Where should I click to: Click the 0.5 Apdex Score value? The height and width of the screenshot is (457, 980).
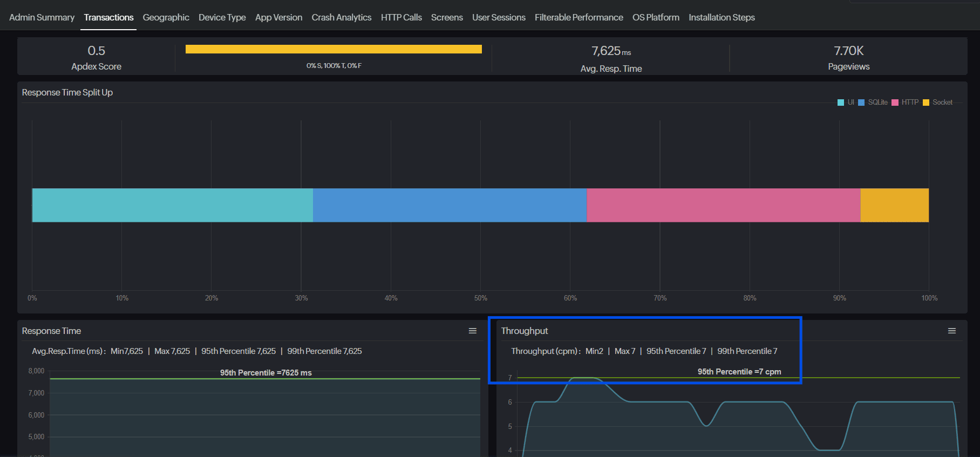tap(96, 51)
